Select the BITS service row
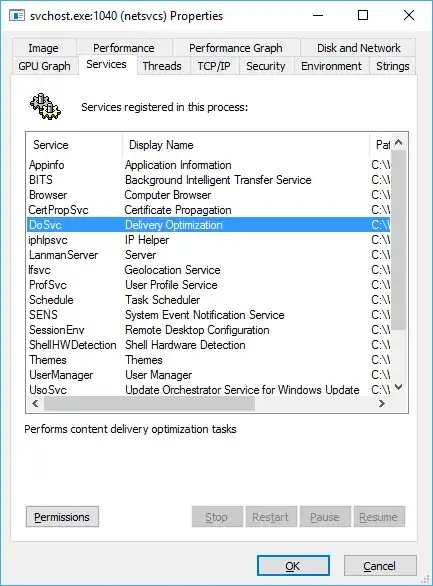The height and width of the screenshot is (586, 433). click(x=208, y=180)
